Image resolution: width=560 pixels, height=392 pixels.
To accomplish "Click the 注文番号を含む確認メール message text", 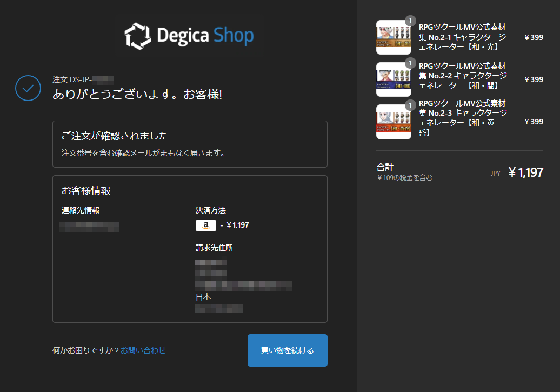I will pos(143,153).
